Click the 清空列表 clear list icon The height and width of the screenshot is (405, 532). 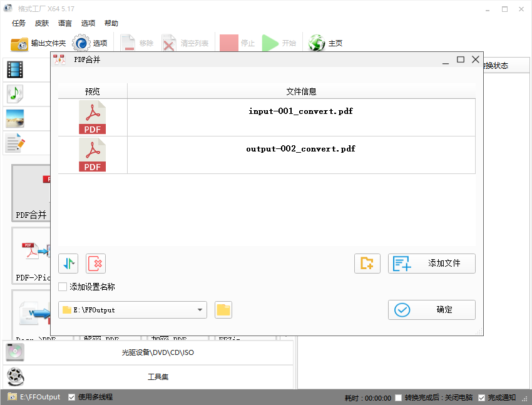(x=169, y=43)
